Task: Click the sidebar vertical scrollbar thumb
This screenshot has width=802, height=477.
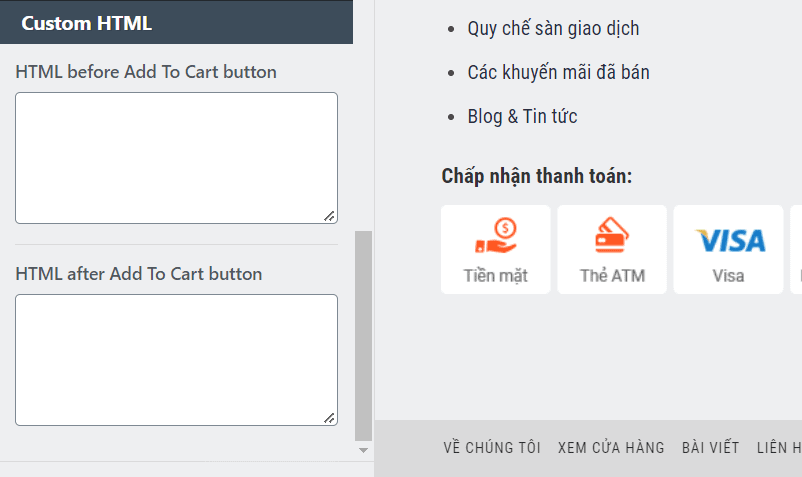Action: 364,335
